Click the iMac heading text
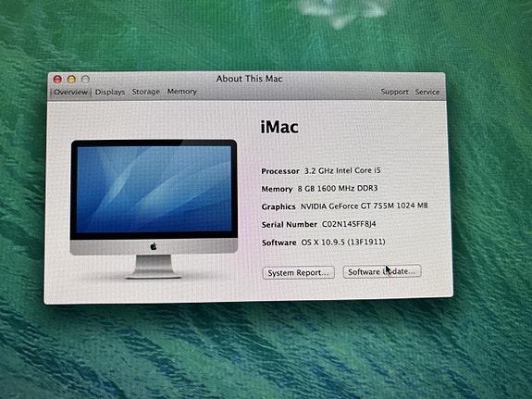Viewport: 532px width, 399px height. pyautogui.click(x=279, y=128)
